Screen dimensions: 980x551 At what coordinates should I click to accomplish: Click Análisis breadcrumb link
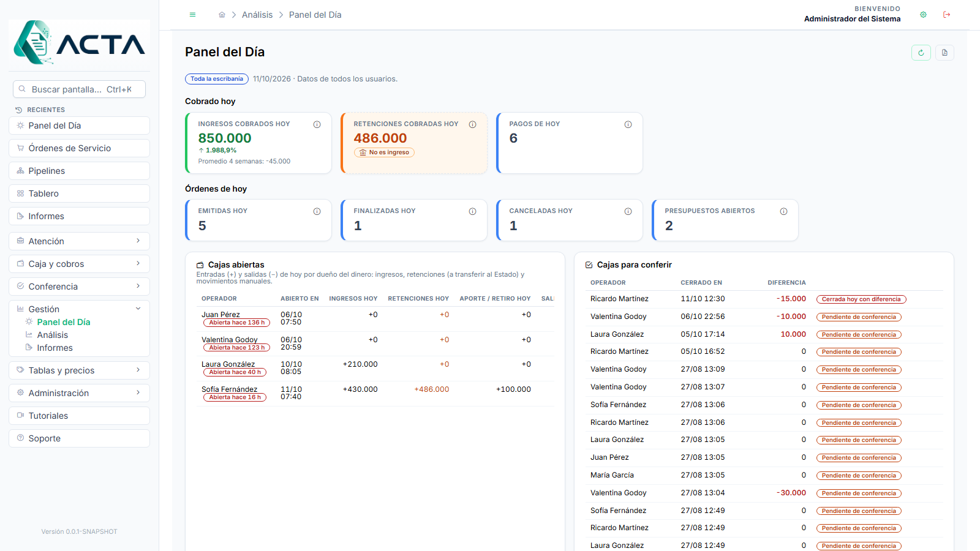click(x=257, y=15)
